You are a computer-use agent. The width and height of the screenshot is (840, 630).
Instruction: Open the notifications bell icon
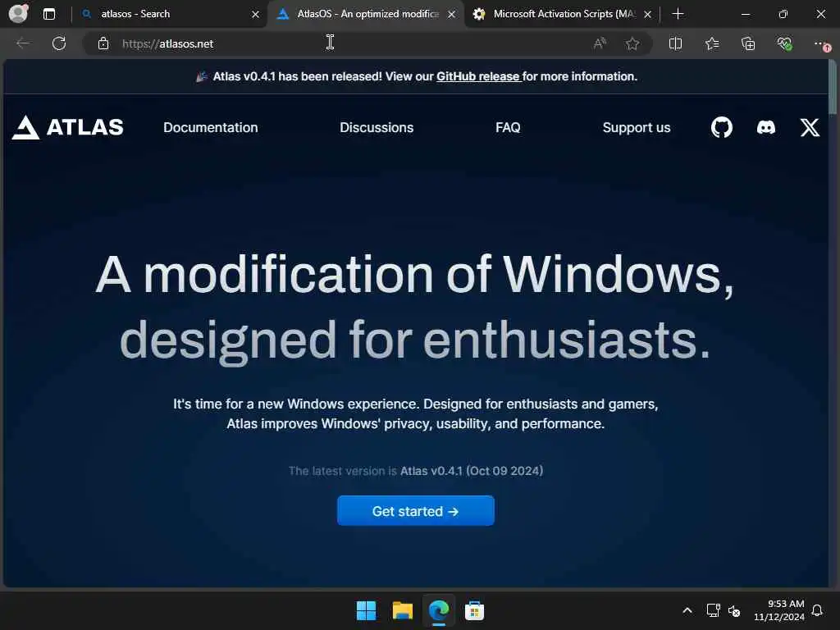[818, 610]
